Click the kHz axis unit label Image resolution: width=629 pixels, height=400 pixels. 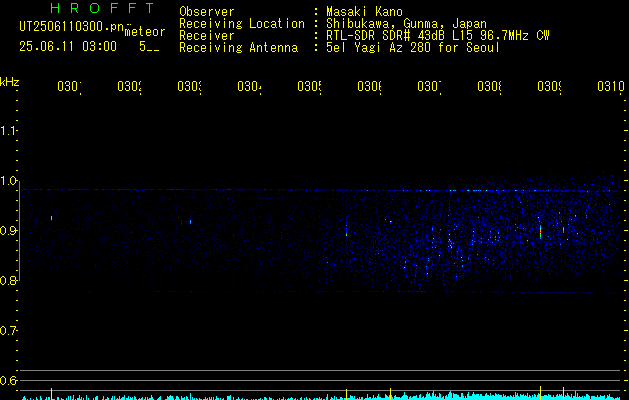[x=10, y=82]
